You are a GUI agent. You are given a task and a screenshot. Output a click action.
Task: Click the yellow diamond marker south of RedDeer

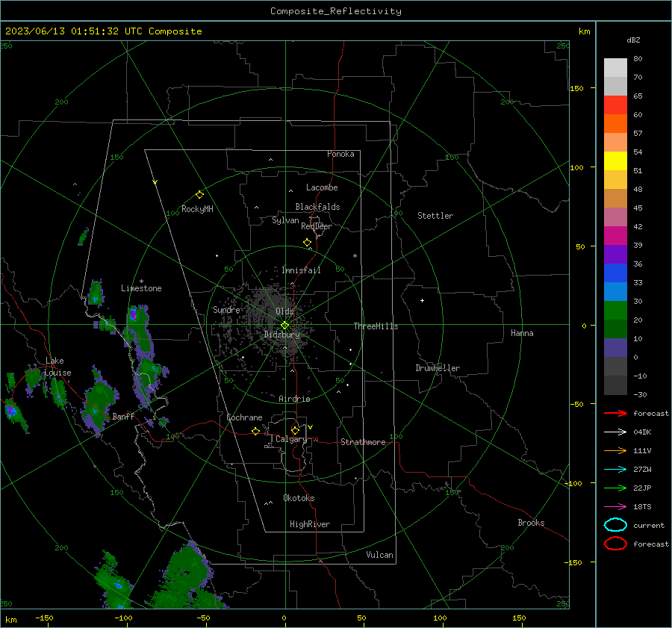tap(307, 243)
